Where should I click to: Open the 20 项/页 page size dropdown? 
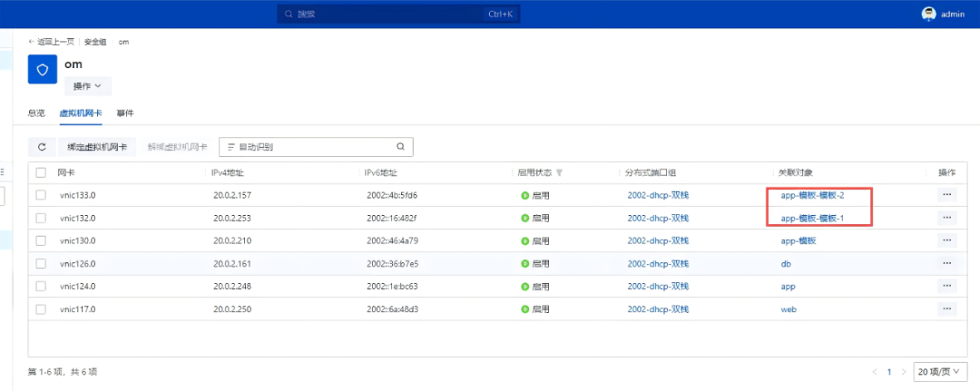pyautogui.click(x=940, y=372)
